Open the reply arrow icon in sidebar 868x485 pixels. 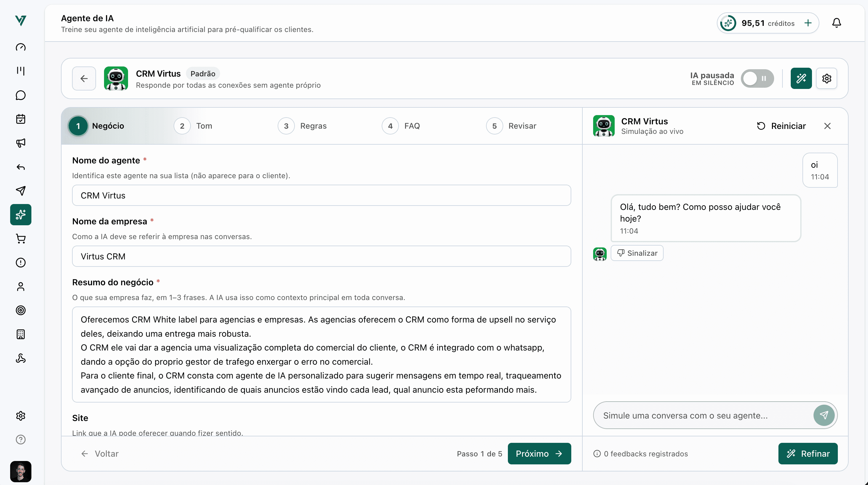pos(21,167)
